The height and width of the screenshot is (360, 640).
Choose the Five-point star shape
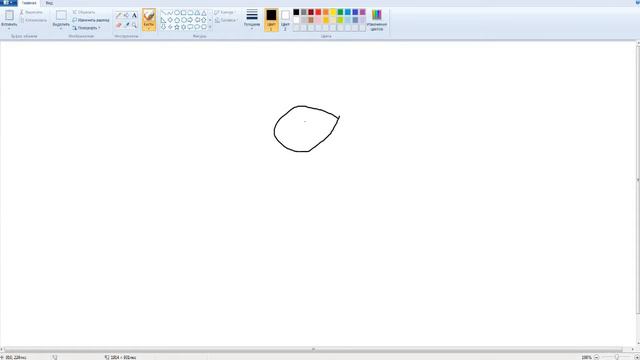pos(177,27)
